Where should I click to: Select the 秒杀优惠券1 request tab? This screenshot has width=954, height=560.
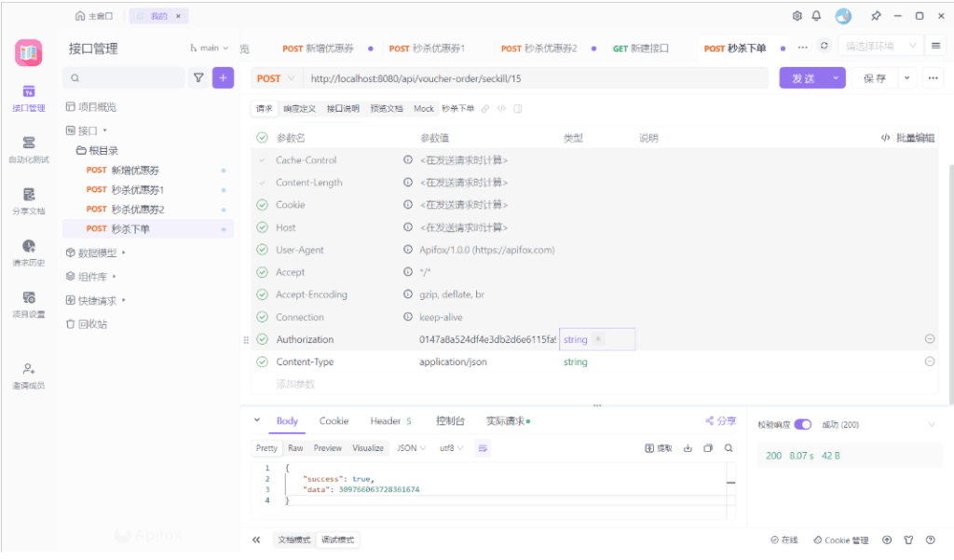(x=427, y=48)
